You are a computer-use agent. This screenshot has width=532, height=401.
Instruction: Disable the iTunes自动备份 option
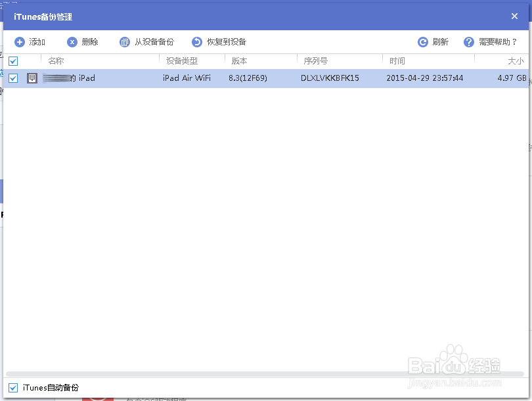[12, 388]
